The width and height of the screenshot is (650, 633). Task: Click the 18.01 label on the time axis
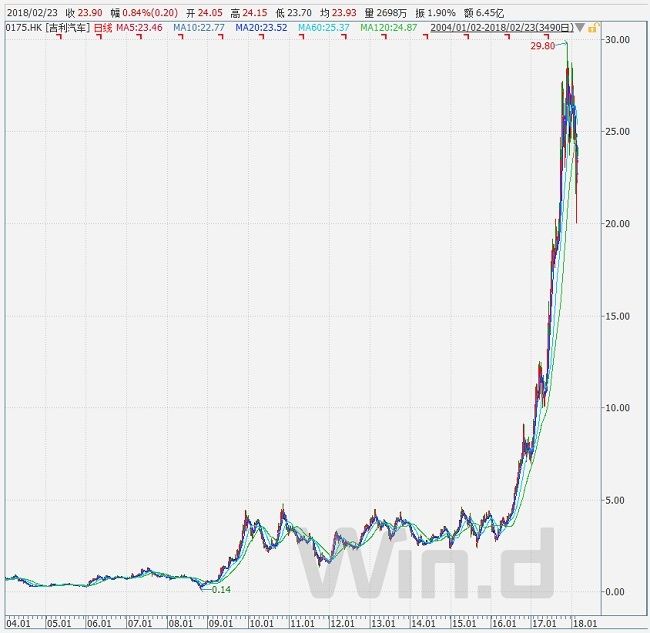click(x=585, y=623)
